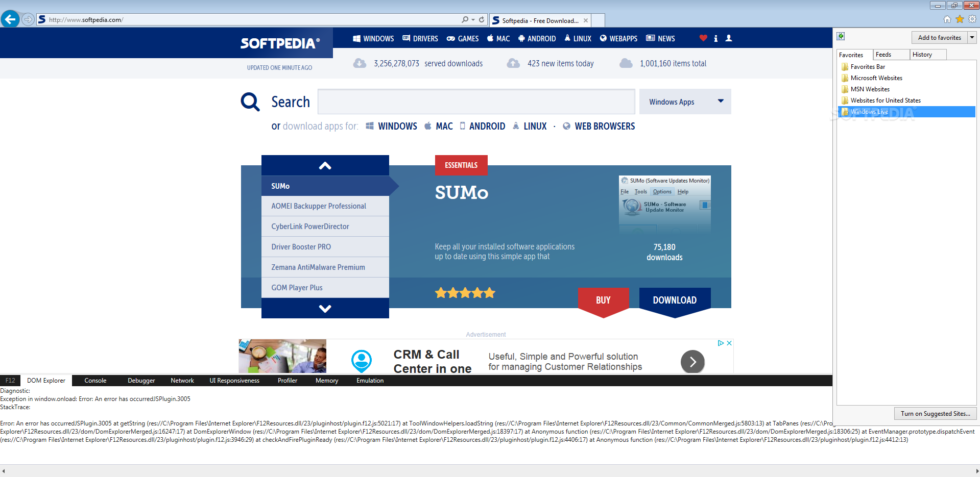
Task: Click the browser forward arrow button
Action: tap(28, 19)
